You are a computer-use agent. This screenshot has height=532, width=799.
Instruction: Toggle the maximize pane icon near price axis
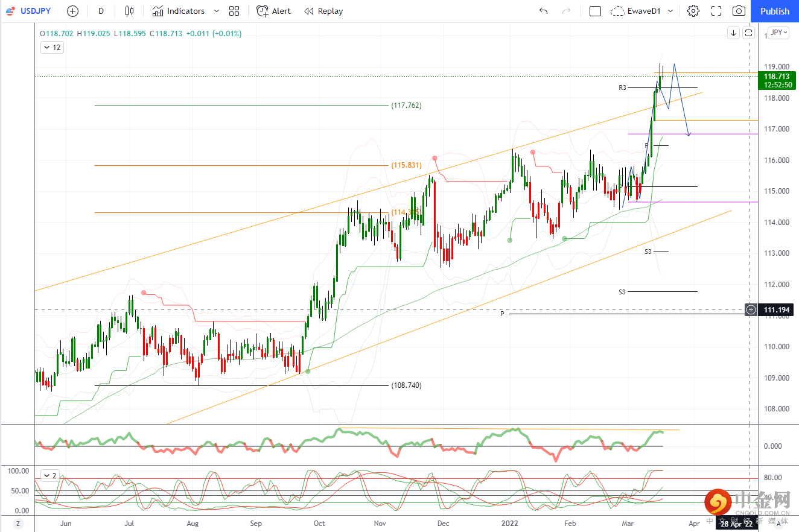748,33
